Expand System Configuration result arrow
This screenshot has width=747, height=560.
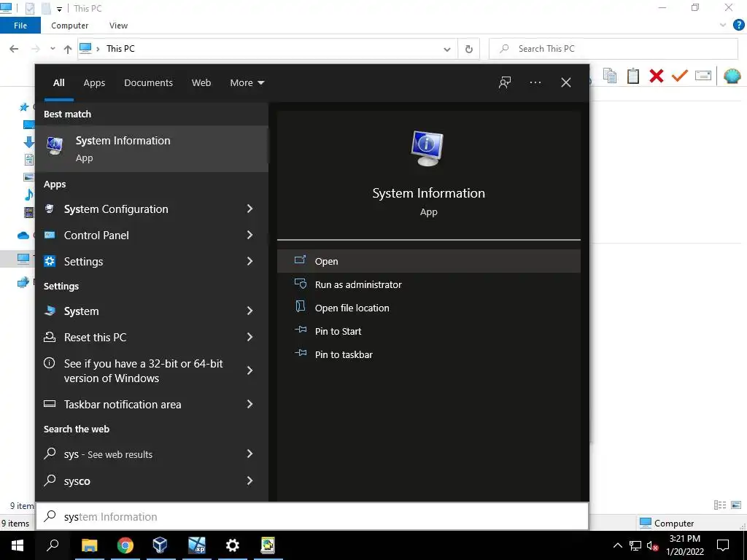click(x=249, y=209)
